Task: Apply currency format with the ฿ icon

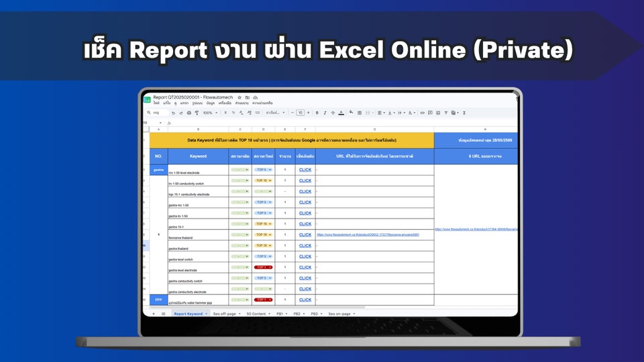Action: point(225,113)
